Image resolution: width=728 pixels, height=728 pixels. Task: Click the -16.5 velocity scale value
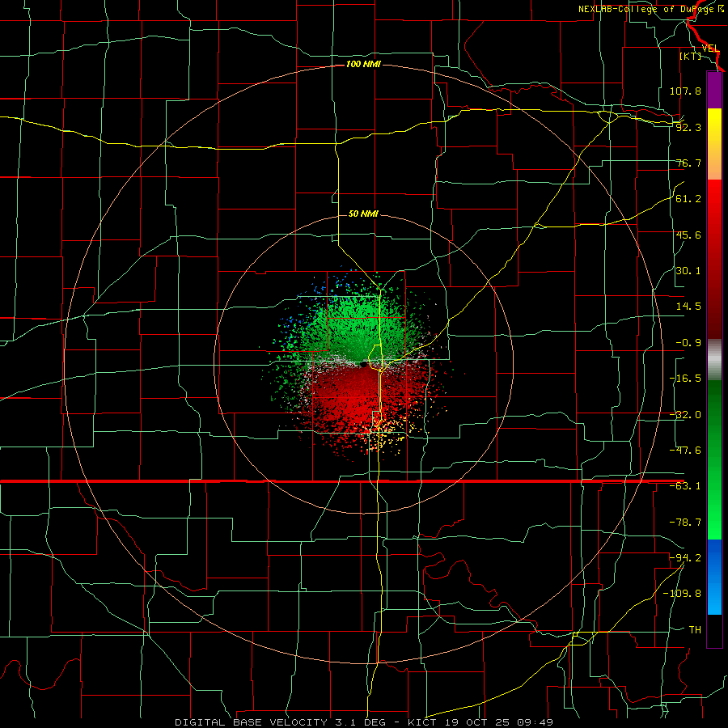point(685,379)
